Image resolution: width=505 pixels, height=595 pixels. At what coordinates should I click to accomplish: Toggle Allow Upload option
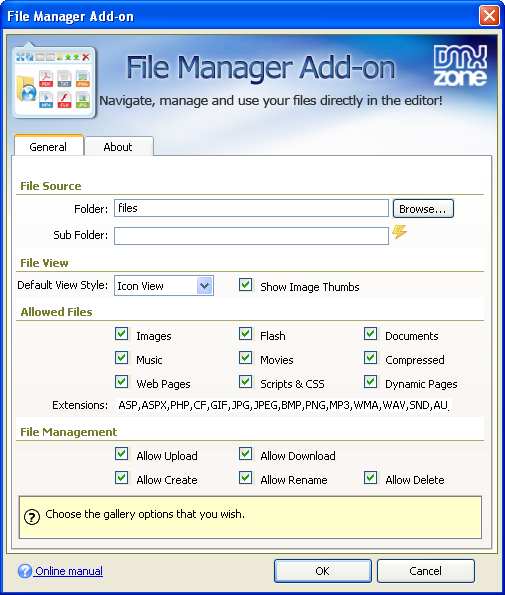coord(121,454)
